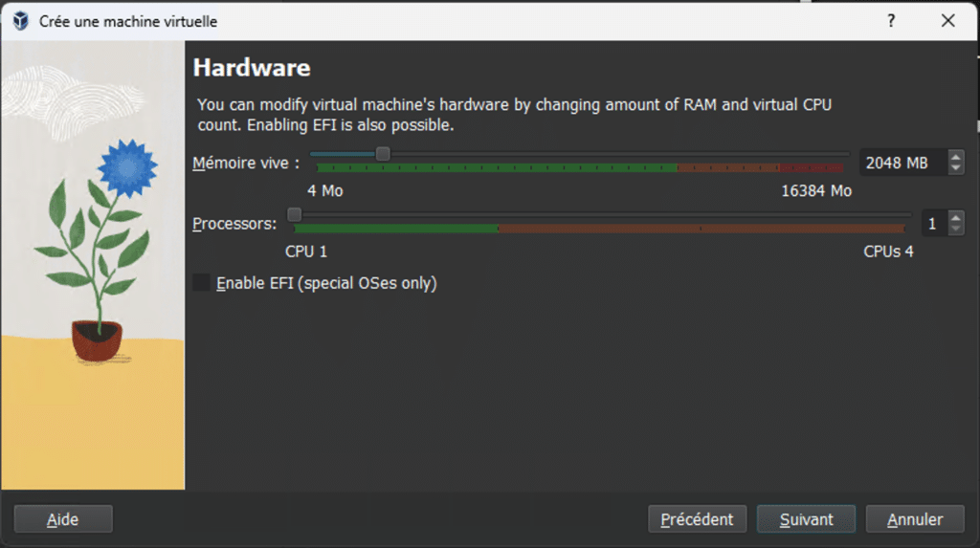Increase memory with the spinbox up arrow
Image resolution: width=980 pixels, height=548 pixels.
[x=956, y=157]
